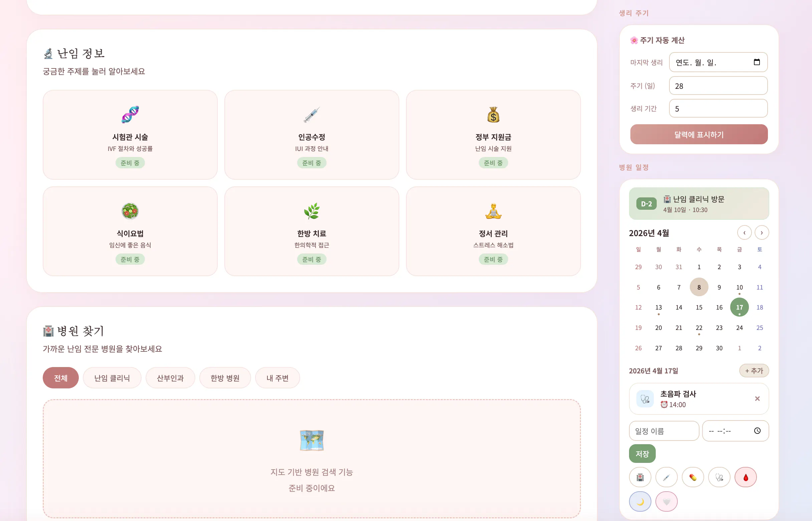
Task: Delete the 초음파 검사 appointment with X
Action: click(758, 399)
